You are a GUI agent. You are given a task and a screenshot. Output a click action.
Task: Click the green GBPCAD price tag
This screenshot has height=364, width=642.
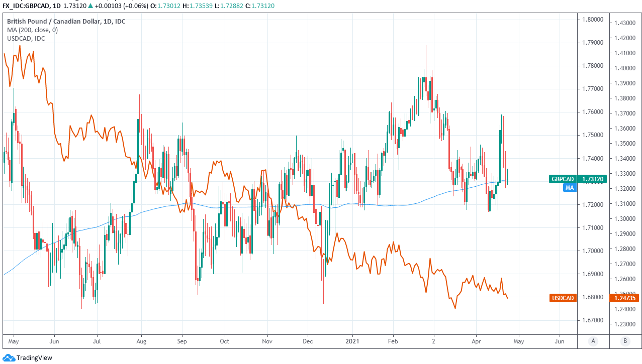point(563,179)
